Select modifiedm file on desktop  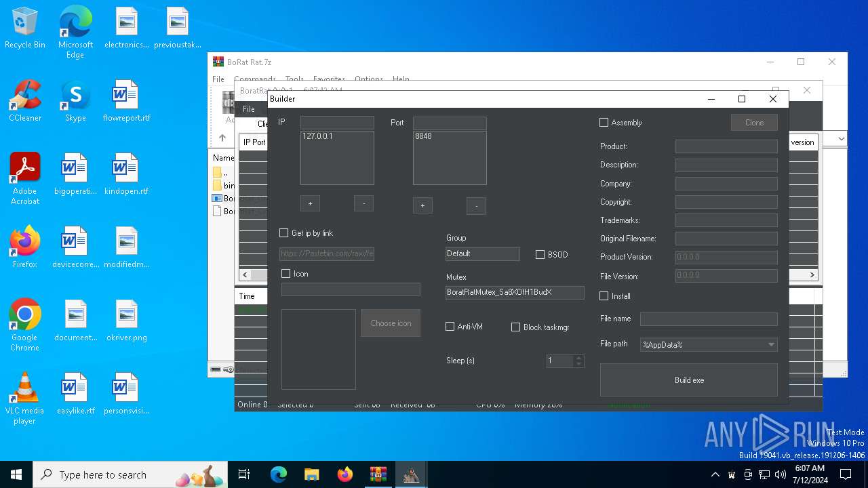(x=126, y=247)
